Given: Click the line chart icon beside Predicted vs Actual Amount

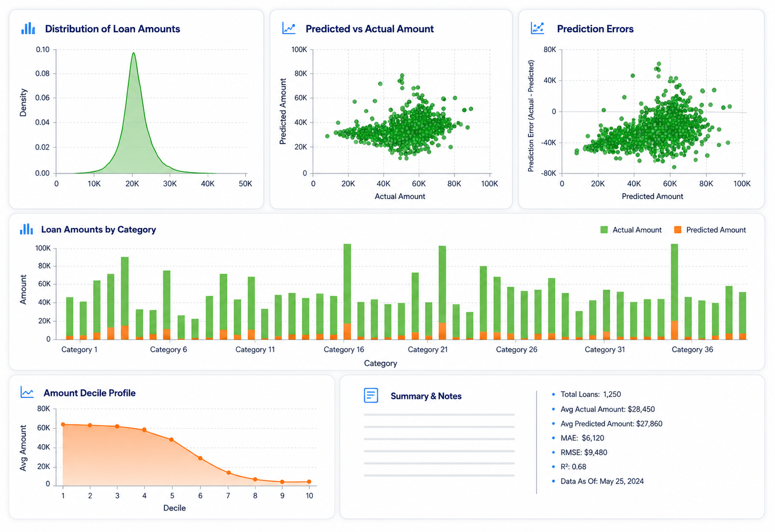Looking at the screenshot, I should coord(289,29).
